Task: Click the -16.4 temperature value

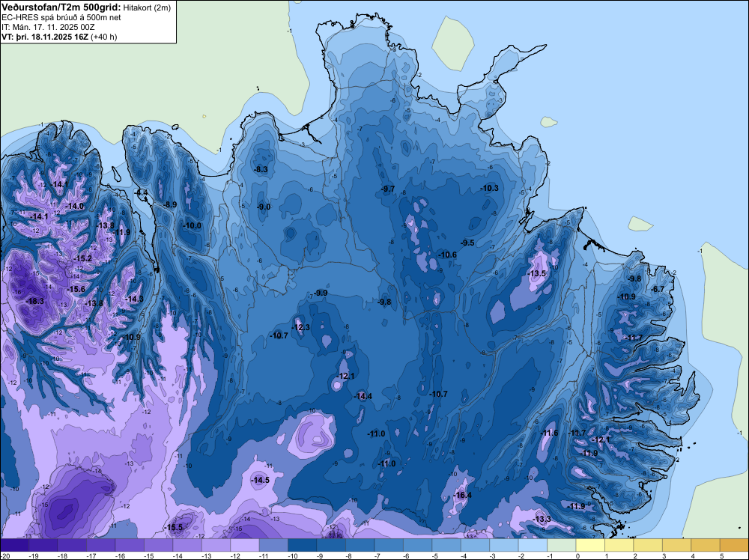Action: click(463, 495)
